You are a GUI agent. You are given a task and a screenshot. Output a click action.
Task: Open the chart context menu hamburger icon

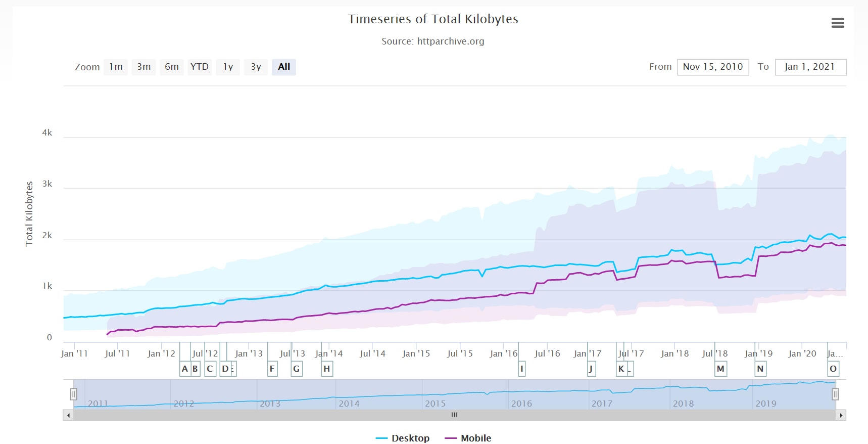838,23
